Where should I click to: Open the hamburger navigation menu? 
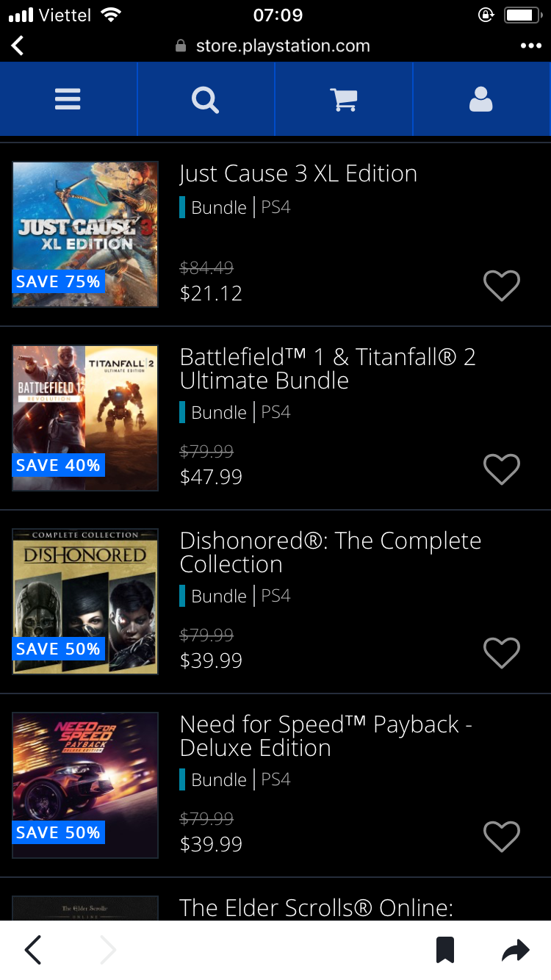[x=68, y=99]
